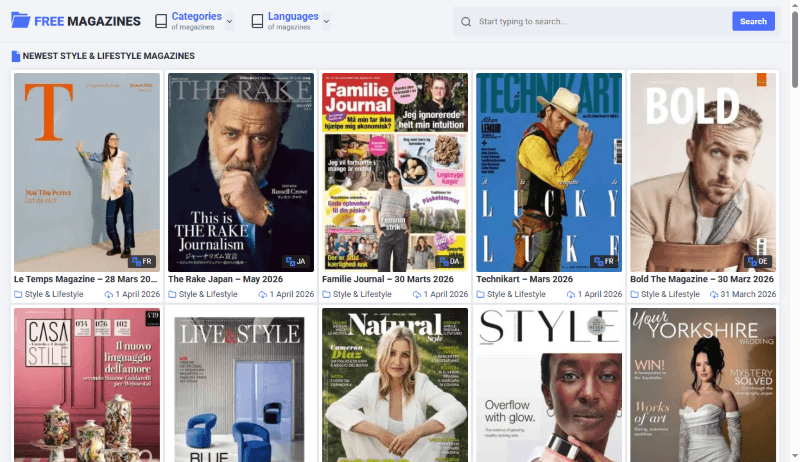Click 1 April 2026 date under Familie Journal
The width and height of the screenshot is (800, 462).
tap(446, 294)
